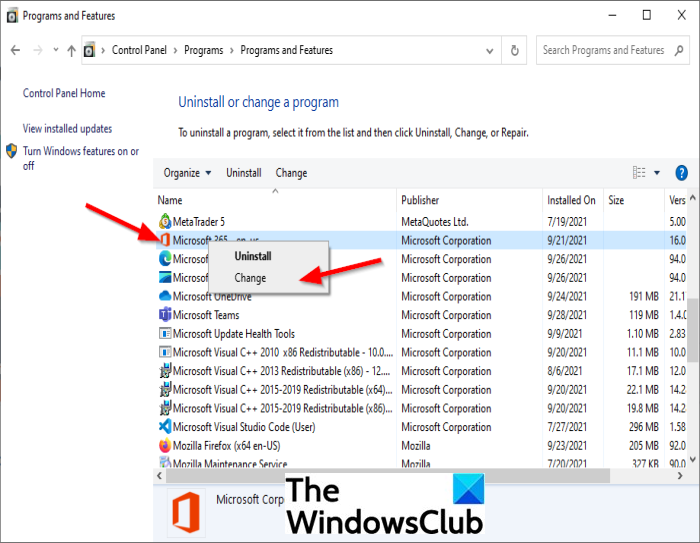The width and height of the screenshot is (700, 543).
Task: Select the MetaTrader 5 icon
Action: pos(165,221)
